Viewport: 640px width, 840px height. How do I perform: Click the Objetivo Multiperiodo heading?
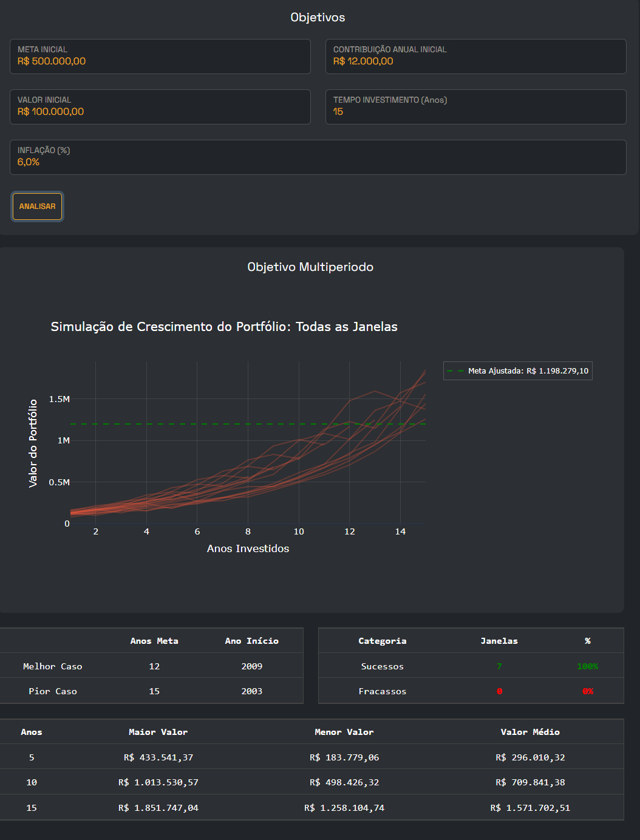click(310, 267)
